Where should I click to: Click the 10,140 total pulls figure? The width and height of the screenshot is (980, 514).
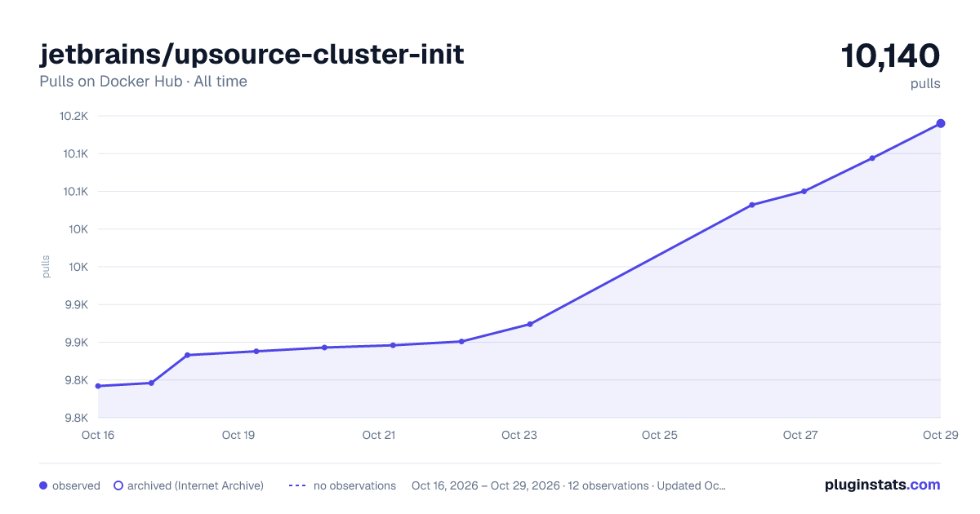coord(891,55)
